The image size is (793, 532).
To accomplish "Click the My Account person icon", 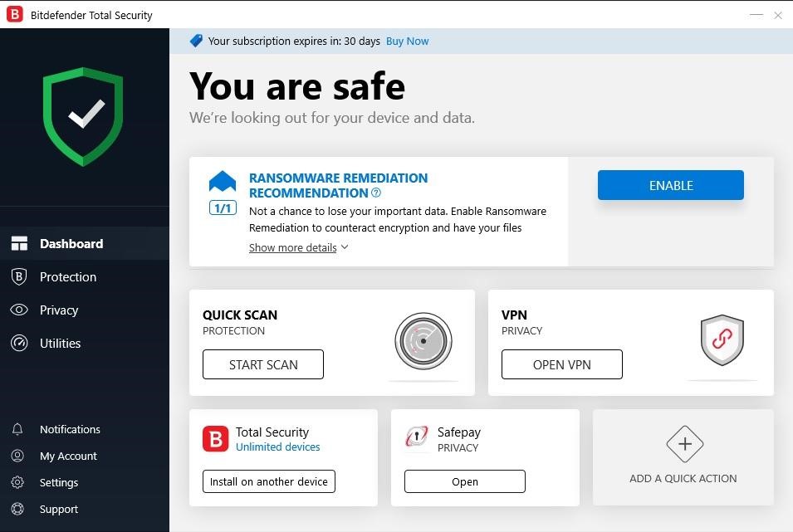I will [x=17, y=456].
